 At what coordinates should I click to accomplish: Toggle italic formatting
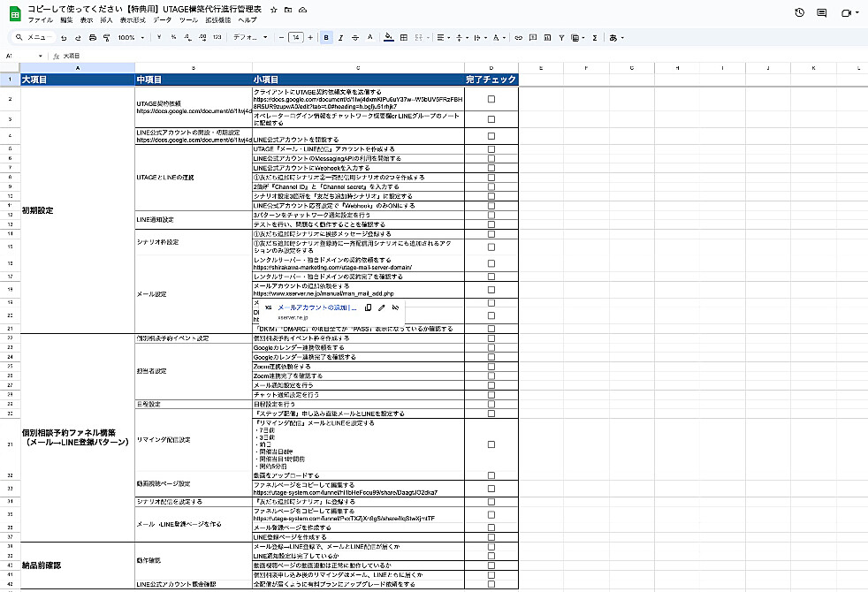coord(340,38)
